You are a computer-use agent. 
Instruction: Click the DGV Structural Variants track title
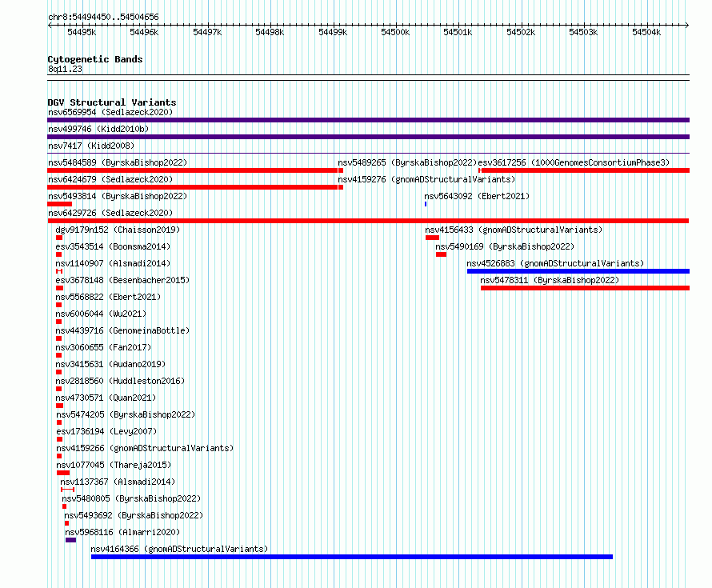click(x=112, y=102)
